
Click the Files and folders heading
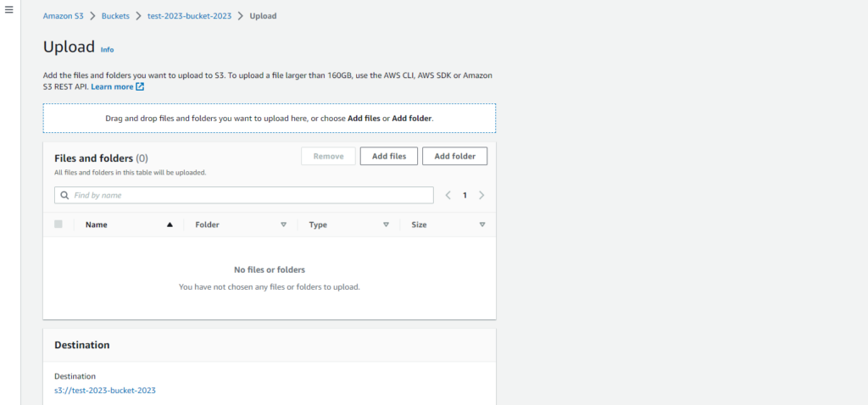point(102,158)
